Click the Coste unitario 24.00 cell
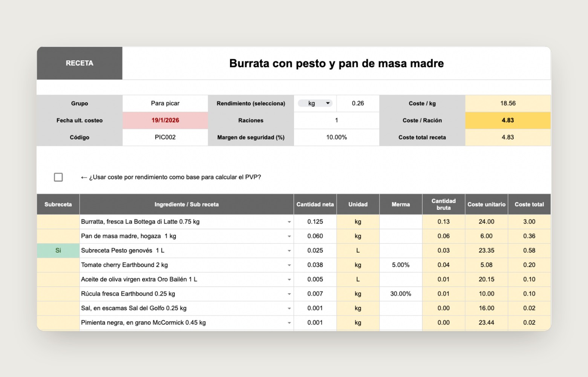The width and height of the screenshot is (588, 377). [486, 222]
